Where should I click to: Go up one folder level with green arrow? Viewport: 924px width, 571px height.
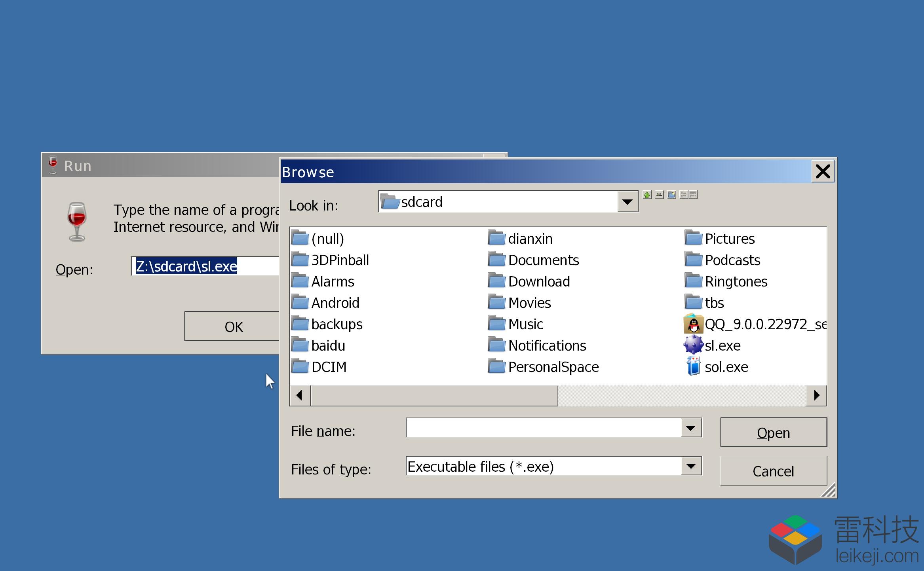point(647,195)
